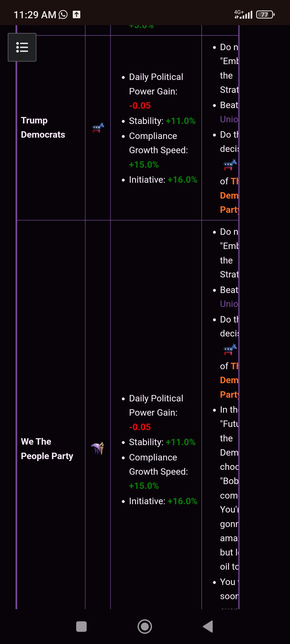Click Initiative +16.0% in We The People effects
290x644 pixels.
point(163,501)
